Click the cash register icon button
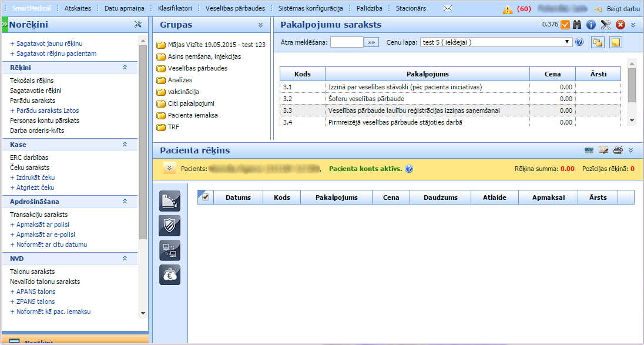This screenshot has width=644, height=345. 170,200
